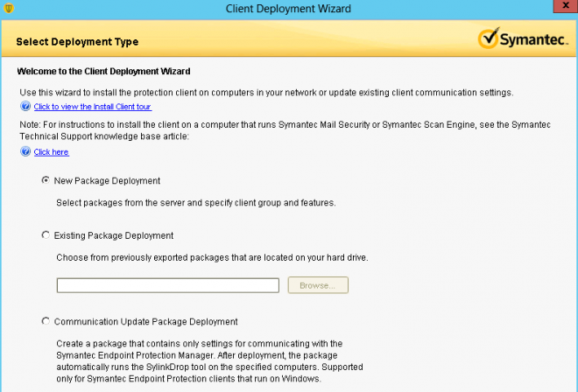Screen dimensions: 578x392
Task: Close the Client Deployment Wizard window
Action: [x=565, y=6]
